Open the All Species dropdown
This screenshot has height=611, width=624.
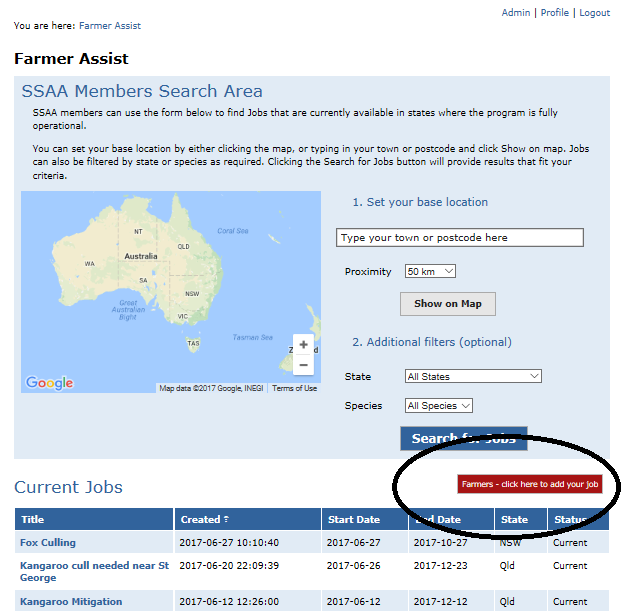tap(438, 406)
